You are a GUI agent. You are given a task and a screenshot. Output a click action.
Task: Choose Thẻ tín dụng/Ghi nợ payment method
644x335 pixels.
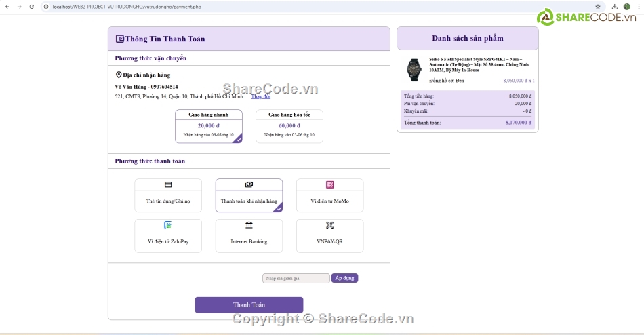point(168,195)
